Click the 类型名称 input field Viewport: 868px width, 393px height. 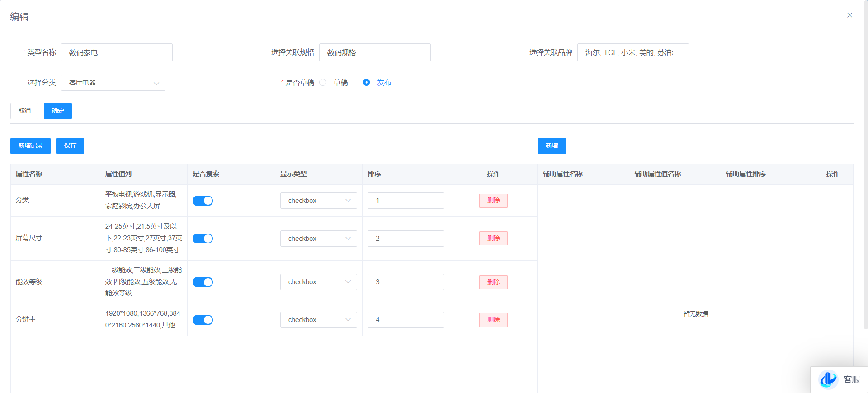(117, 52)
